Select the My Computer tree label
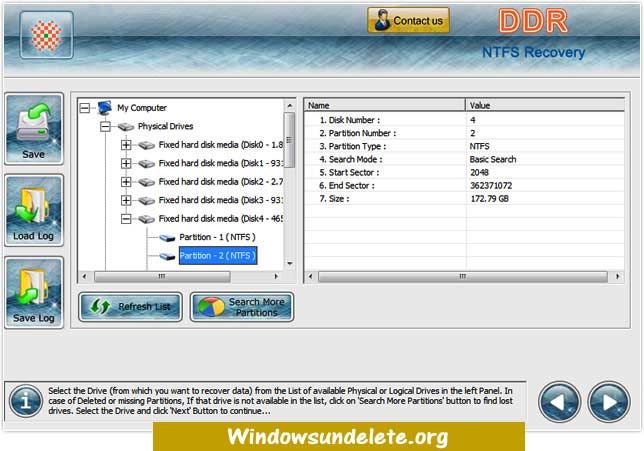The height and width of the screenshot is (451, 644). click(x=142, y=108)
